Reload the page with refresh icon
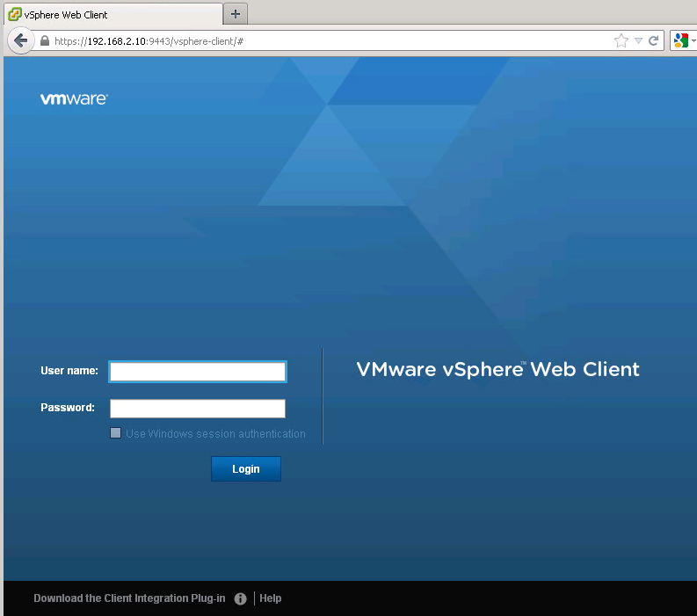The width and height of the screenshot is (697, 616). coord(653,41)
